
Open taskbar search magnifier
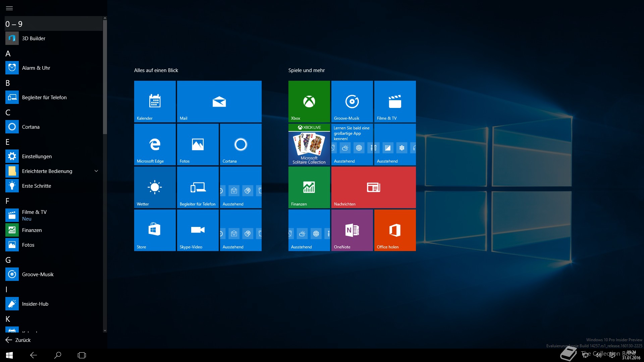click(x=58, y=355)
